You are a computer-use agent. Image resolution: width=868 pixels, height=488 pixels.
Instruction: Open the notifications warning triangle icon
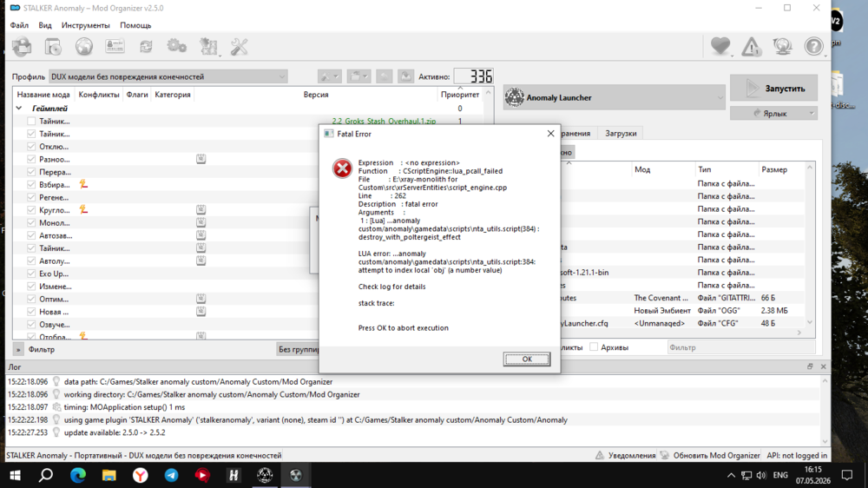751,47
